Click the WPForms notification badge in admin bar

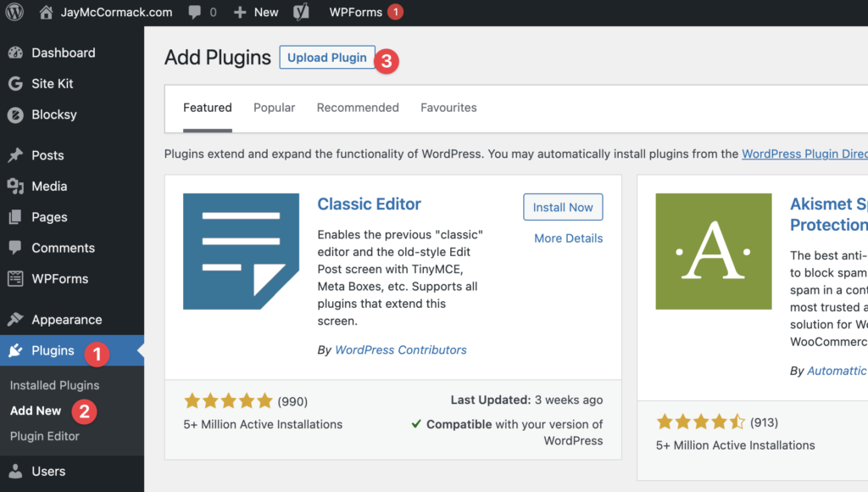click(395, 12)
